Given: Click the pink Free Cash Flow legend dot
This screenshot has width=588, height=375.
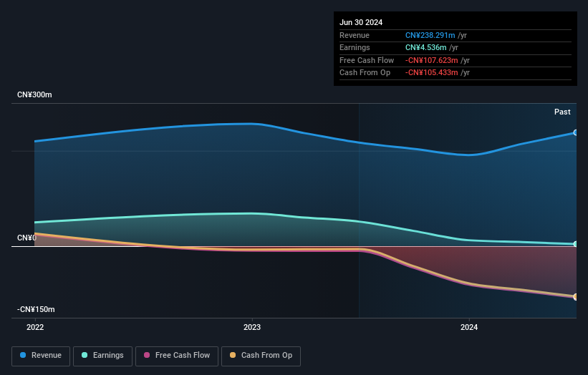Looking at the screenshot, I should pyautogui.click(x=147, y=355).
